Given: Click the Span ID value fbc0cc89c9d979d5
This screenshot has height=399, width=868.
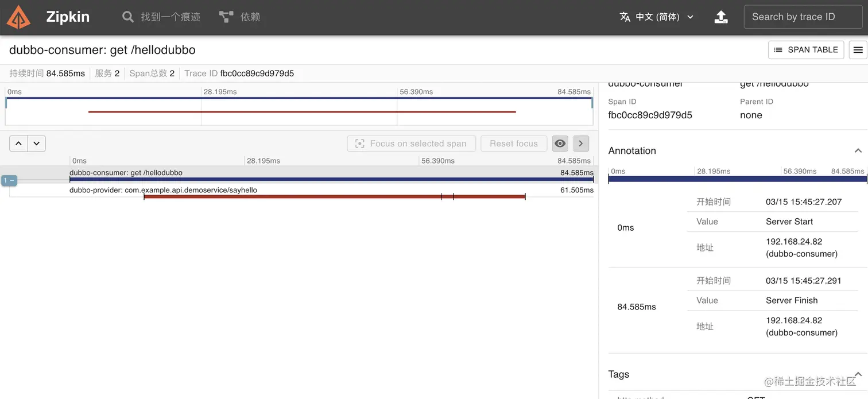Looking at the screenshot, I should coord(650,115).
